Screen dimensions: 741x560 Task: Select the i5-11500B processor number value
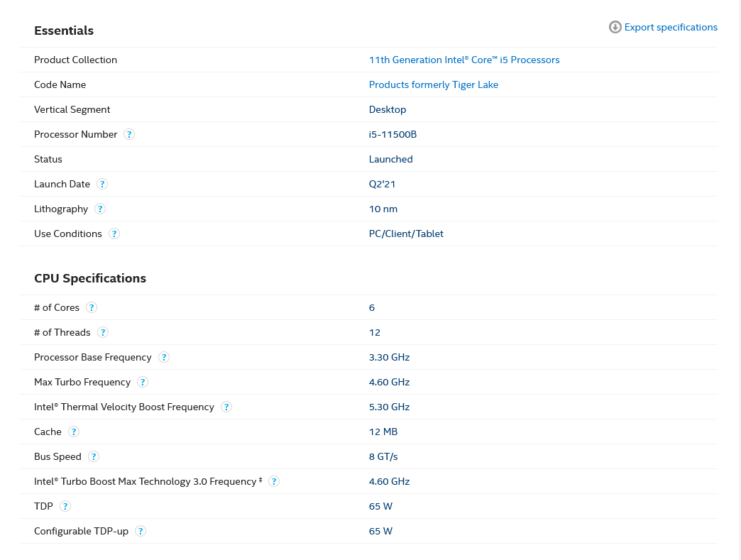(393, 134)
